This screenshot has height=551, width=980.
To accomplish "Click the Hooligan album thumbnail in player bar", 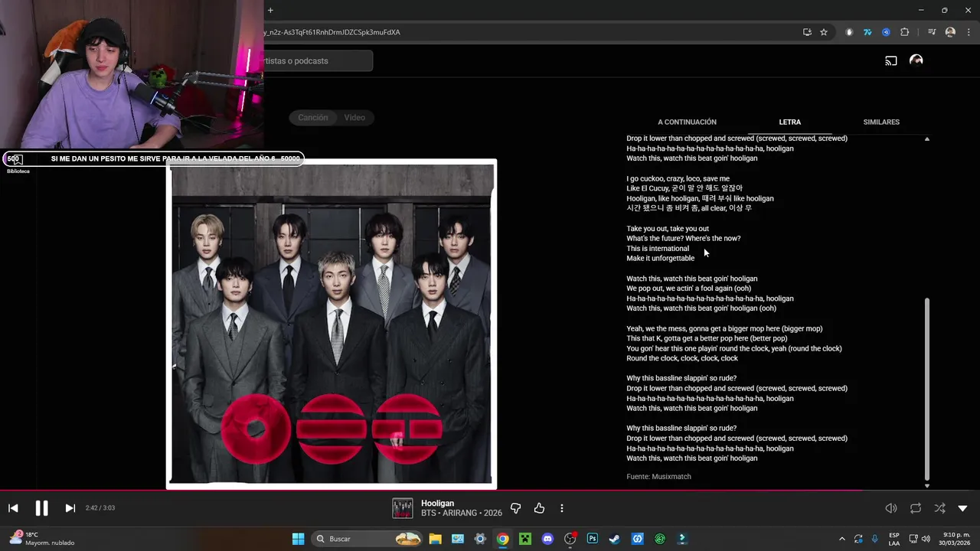I will pos(403,508).
